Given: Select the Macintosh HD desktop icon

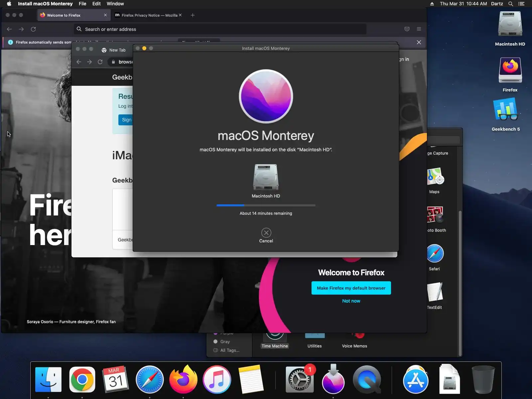Looking at the screenshot, I should [510, 29].
